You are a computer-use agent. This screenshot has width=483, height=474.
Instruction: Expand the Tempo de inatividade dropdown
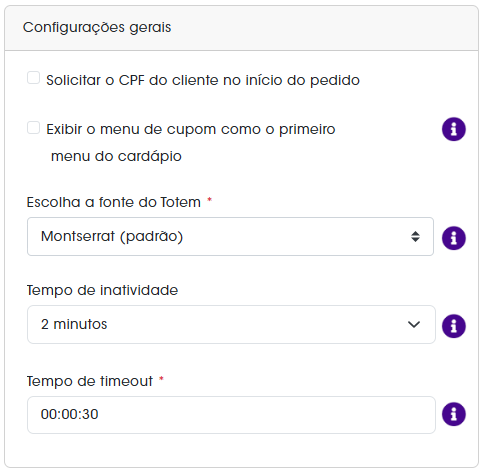[231, 324]
